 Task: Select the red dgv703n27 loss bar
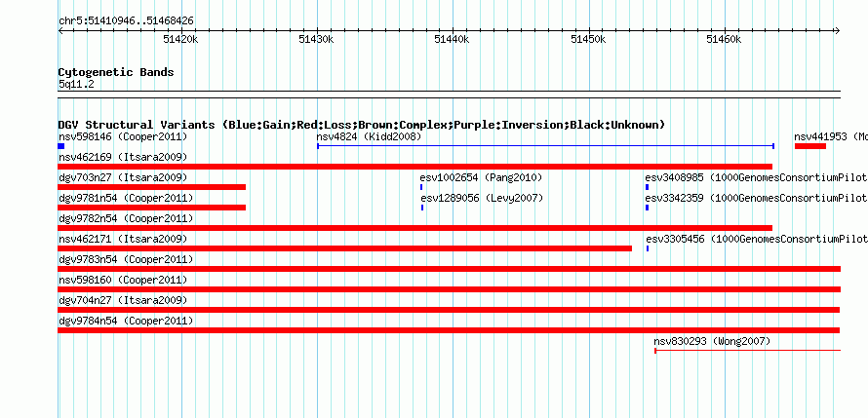coord(152,187)
